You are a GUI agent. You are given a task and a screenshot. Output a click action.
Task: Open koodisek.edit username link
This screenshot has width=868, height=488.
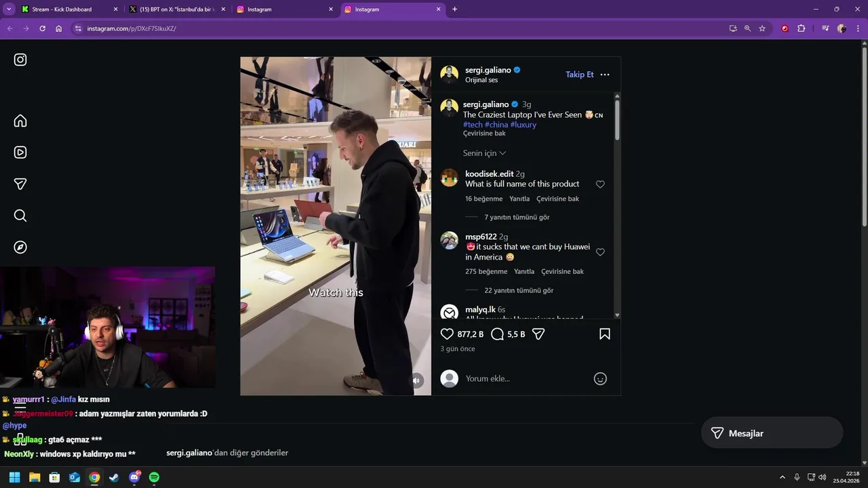pyautogui.click(x=490, y=174)
